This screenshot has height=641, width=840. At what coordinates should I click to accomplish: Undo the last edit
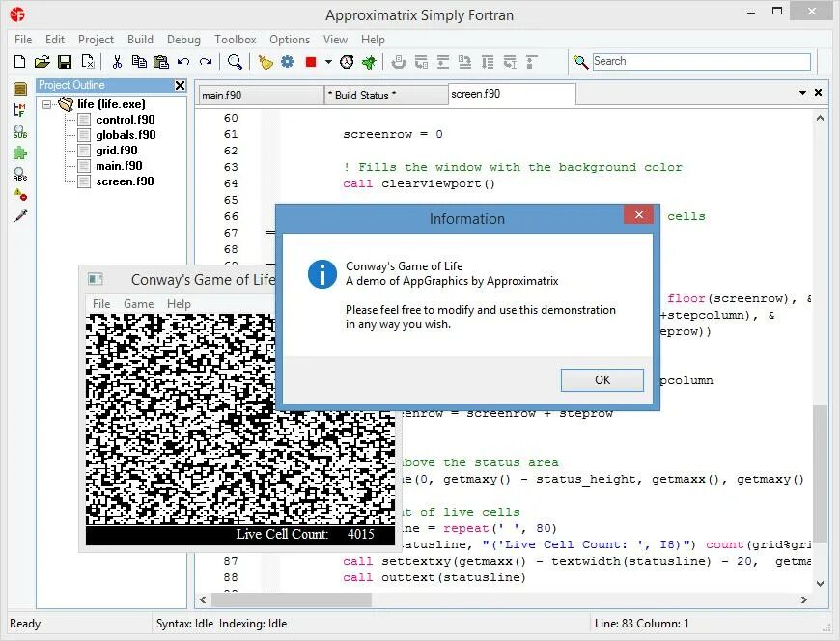pyautogui.click(x=183, y=62)
